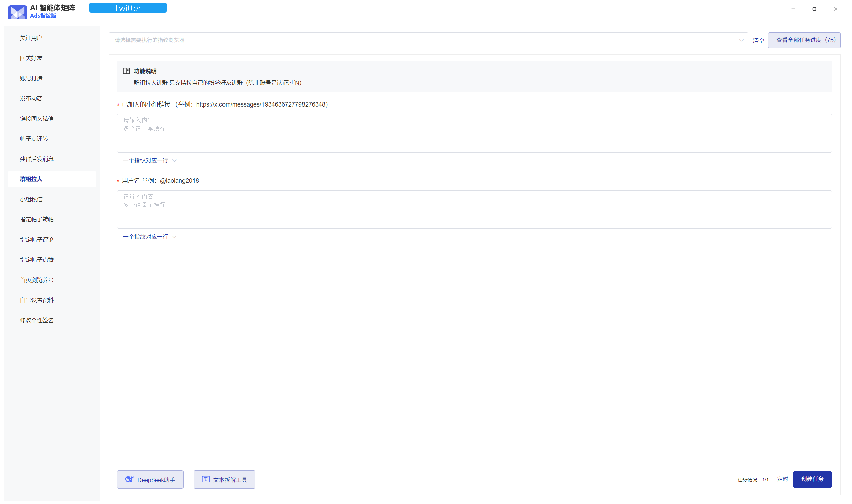Open first 一个指纹对应一行 dropdown under group link

coord(150,160)
